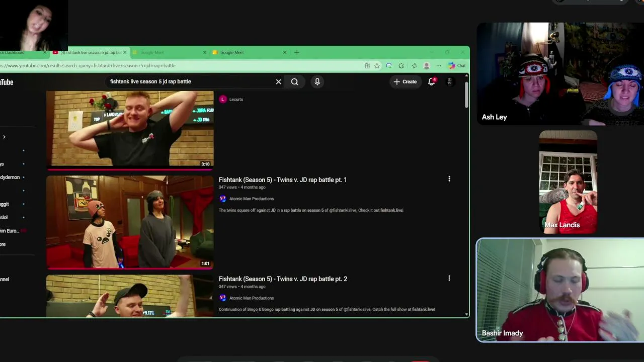Open video titled Twins v. JD rap battle pt. 2

283,279
